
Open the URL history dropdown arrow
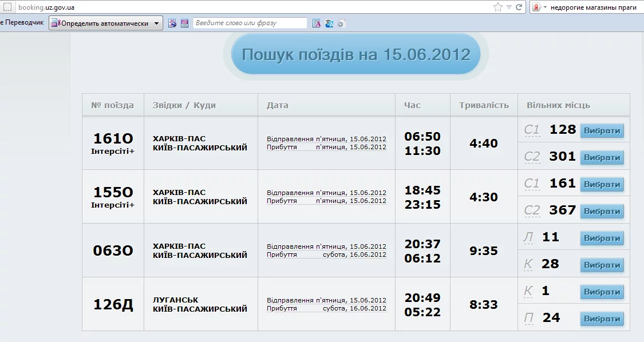point(509,7)
